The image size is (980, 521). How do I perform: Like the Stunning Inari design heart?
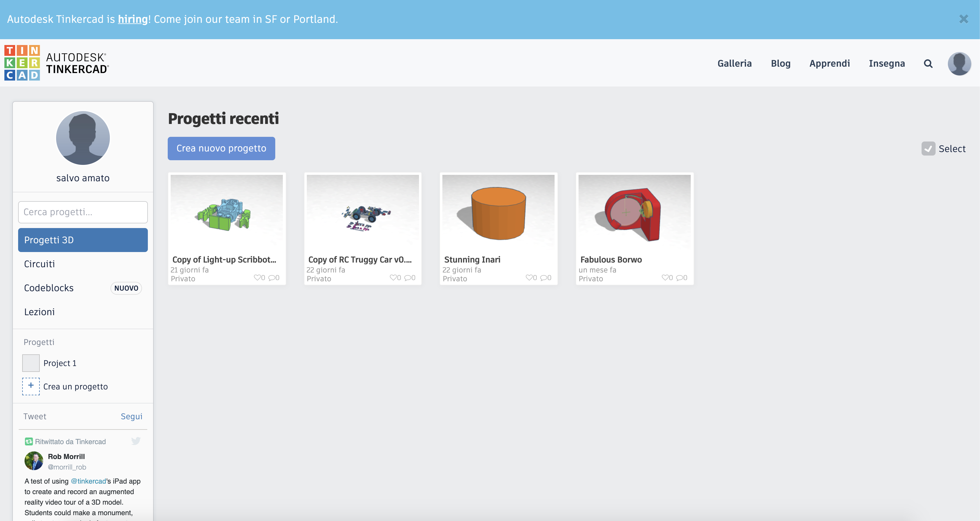click(529, 277)
